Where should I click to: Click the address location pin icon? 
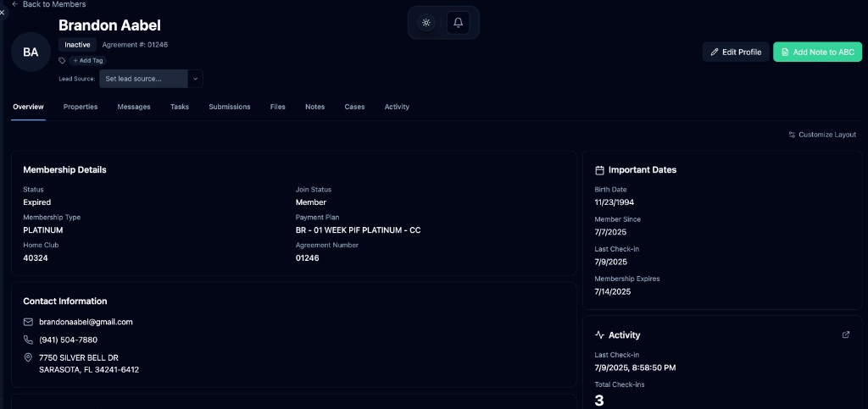[28, 357]
